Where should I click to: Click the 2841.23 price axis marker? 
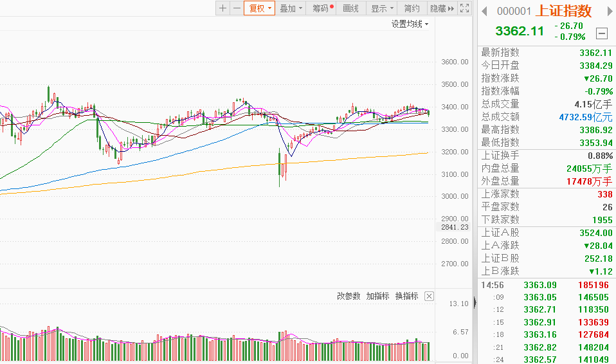[x=455, y=227]
